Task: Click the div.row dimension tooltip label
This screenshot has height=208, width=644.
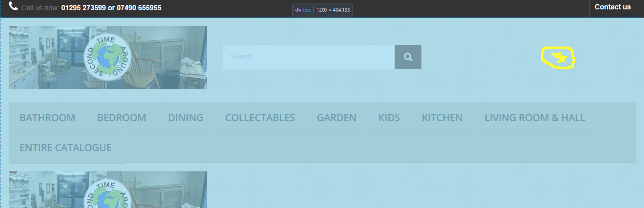Action: (322, 10)
